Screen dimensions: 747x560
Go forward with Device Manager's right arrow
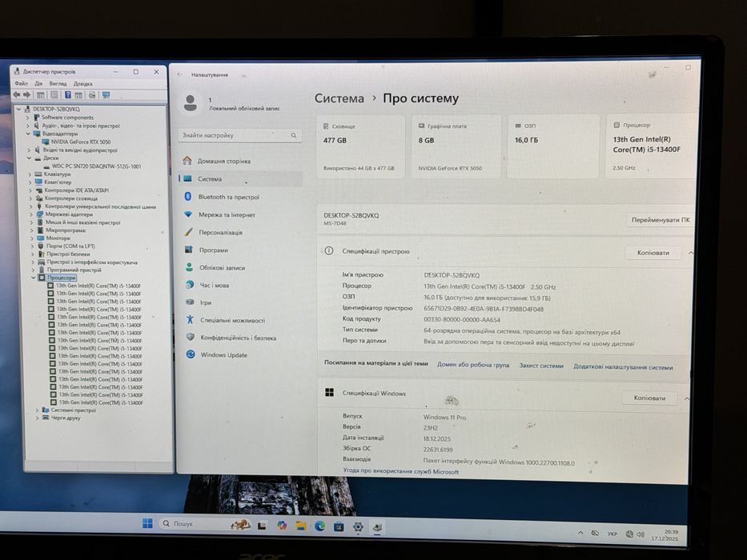click(27, 95)
